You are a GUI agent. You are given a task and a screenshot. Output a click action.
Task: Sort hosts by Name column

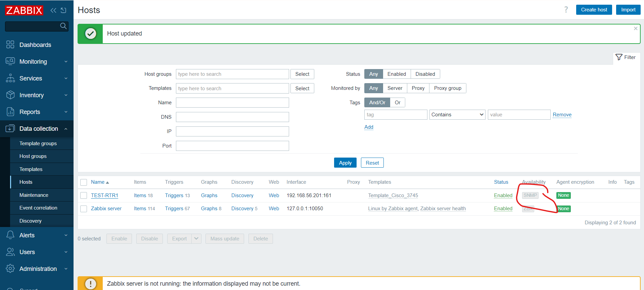coord(100,182)
